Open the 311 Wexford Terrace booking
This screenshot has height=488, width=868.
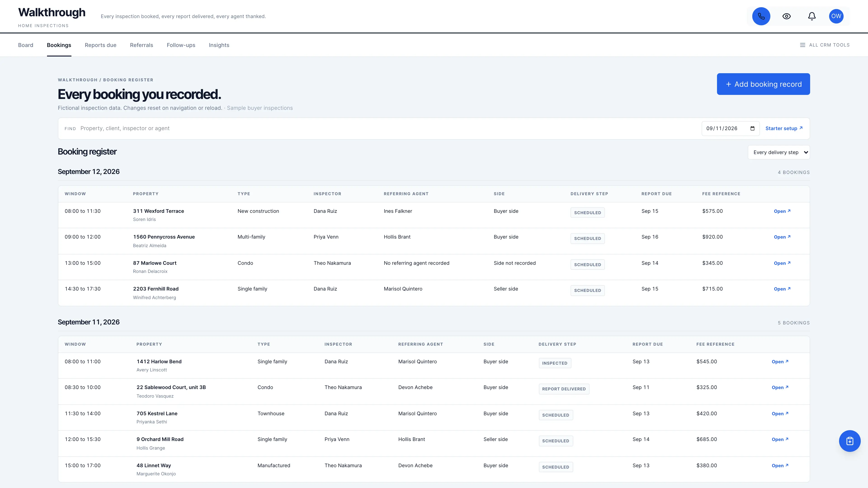[782, 211]
